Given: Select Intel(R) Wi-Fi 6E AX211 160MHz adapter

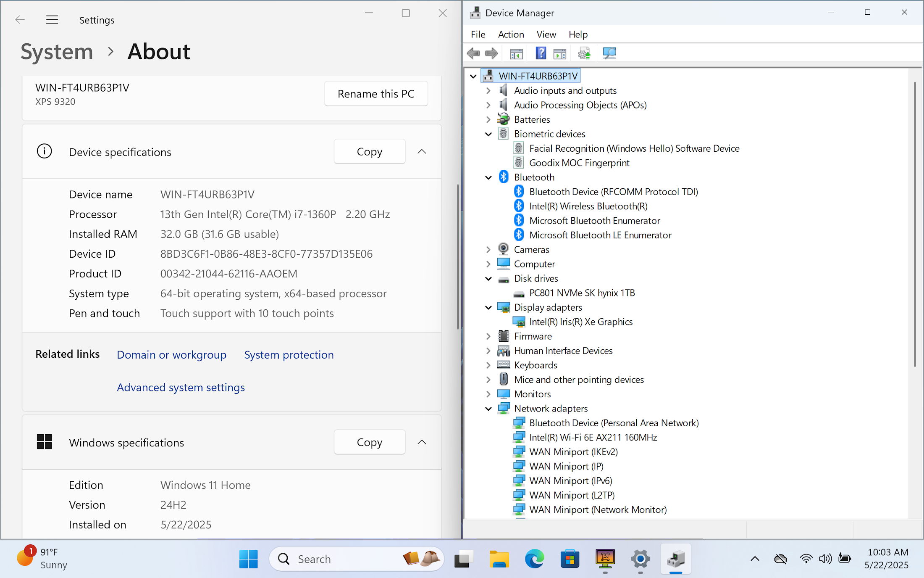Looking at the screenshot, I should click(593, 438).
